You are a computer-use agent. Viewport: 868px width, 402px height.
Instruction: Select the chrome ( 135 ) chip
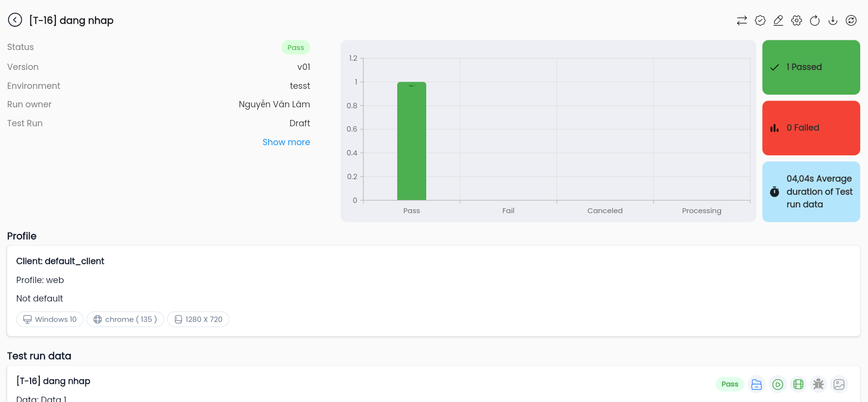tap(125, 319)
